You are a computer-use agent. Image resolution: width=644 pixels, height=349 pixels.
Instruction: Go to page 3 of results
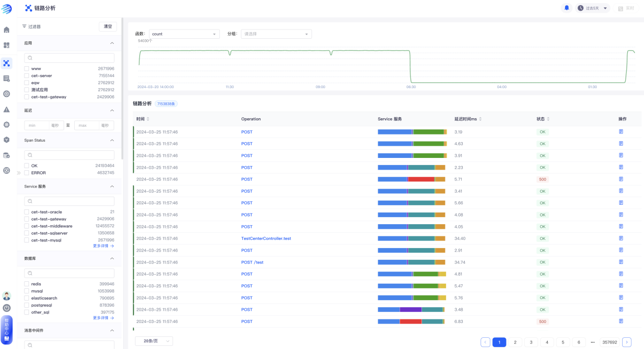coord(531,342)
